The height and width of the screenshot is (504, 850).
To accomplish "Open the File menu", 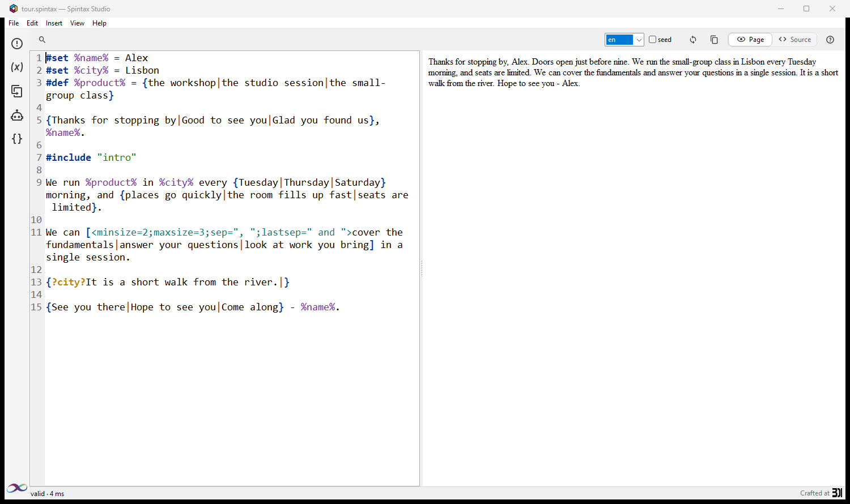I will [x=14, y=23].
